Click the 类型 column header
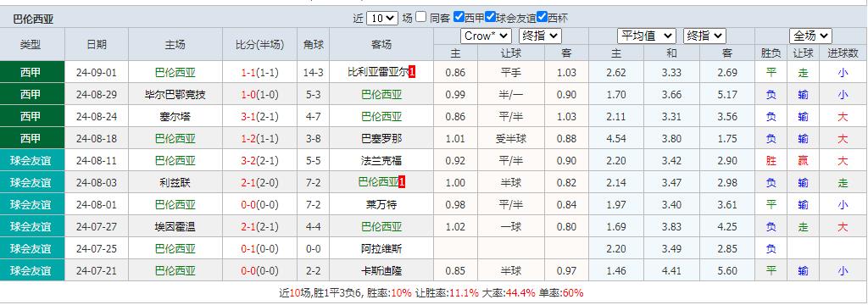This screenshot has width=868, height=305. pos(31,45)
